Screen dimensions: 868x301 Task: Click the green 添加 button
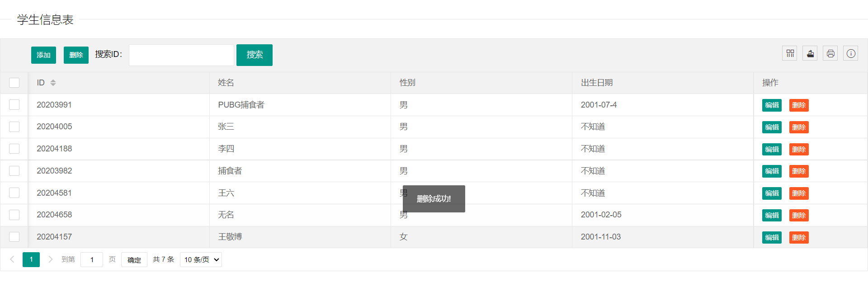point(43,55)
